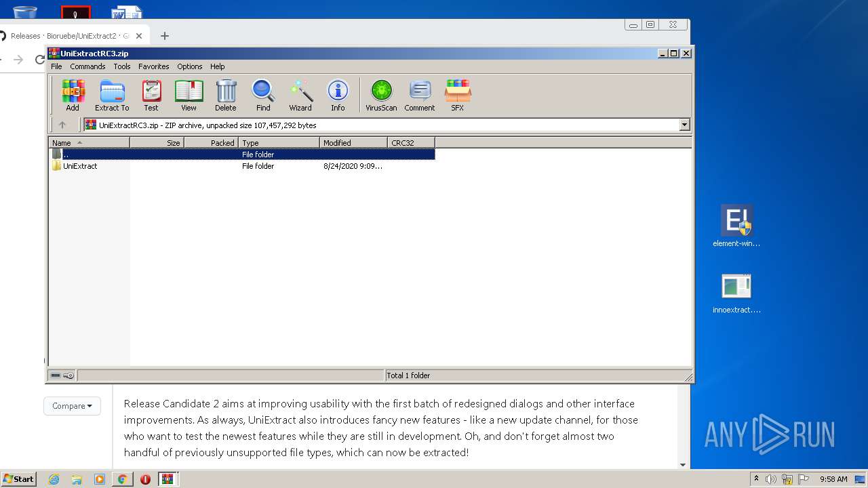Select the parent folder '..' row

point(243,154)
